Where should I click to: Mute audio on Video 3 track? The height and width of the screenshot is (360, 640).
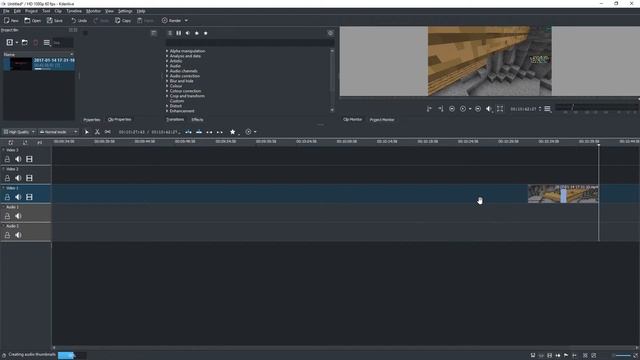pyautogui.click(x=18, y=159)
